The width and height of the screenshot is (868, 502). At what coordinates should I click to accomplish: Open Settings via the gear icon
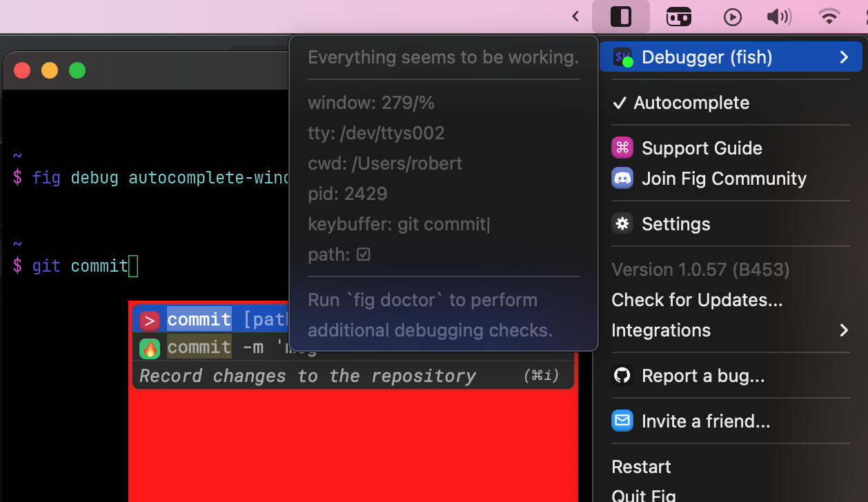(x=622, y=223)
